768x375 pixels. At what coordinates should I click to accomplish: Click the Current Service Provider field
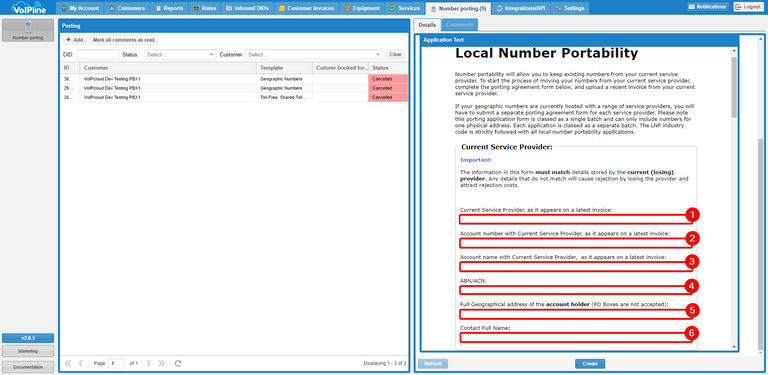(576, 219)
